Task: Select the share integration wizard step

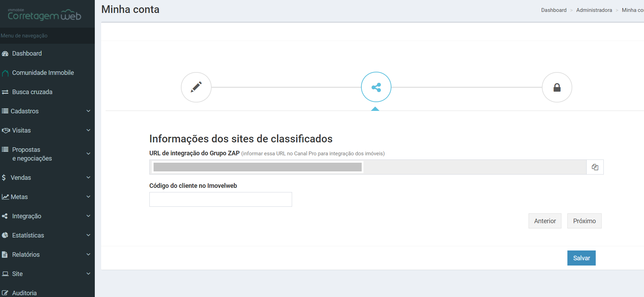Action: 376,87
